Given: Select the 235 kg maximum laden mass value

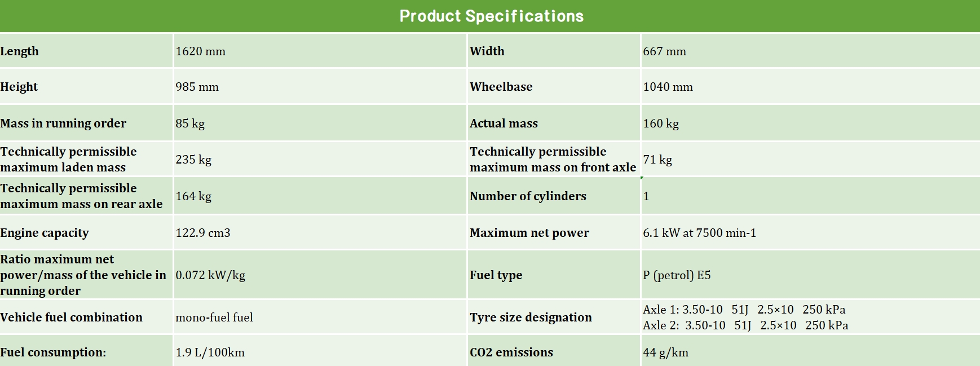Looking at the screenshot, I should point(193,160).
